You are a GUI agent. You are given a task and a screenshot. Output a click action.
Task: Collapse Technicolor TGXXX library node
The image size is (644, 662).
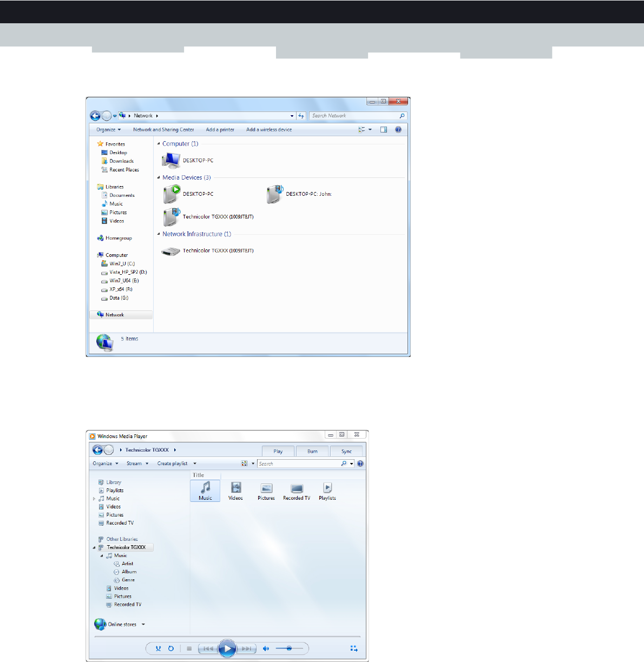[94, 547]
